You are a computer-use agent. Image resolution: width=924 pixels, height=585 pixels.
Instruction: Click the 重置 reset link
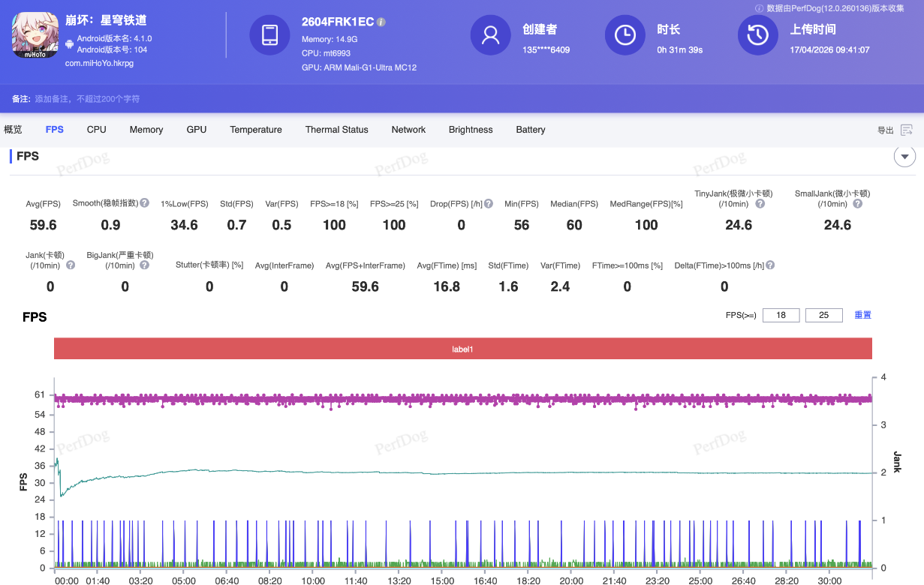click(862, 315)
